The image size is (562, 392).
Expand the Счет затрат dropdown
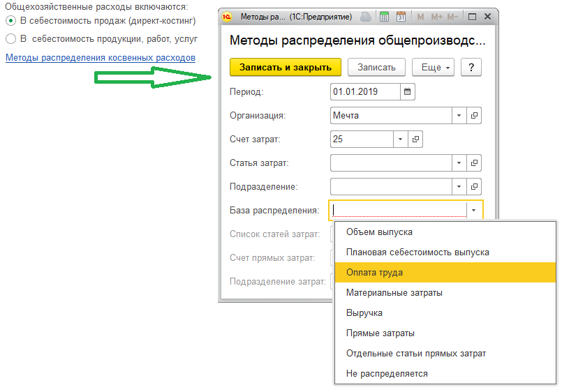click(x=401, y=140)
